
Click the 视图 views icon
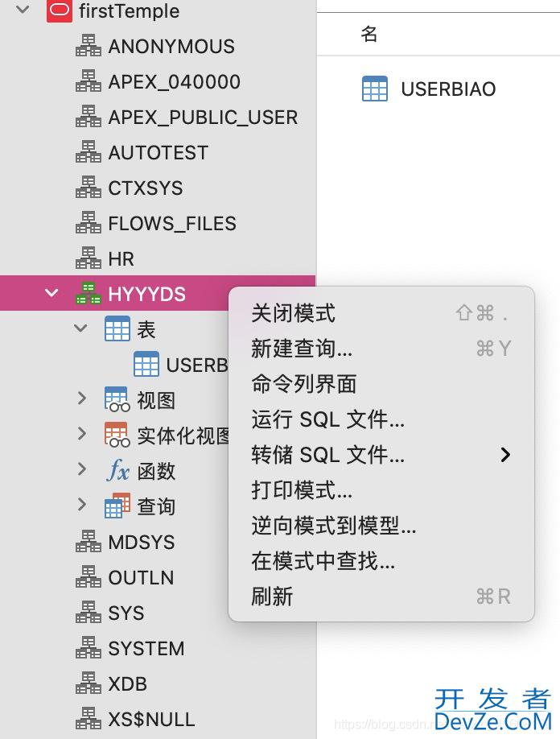(x=117, y=399)
